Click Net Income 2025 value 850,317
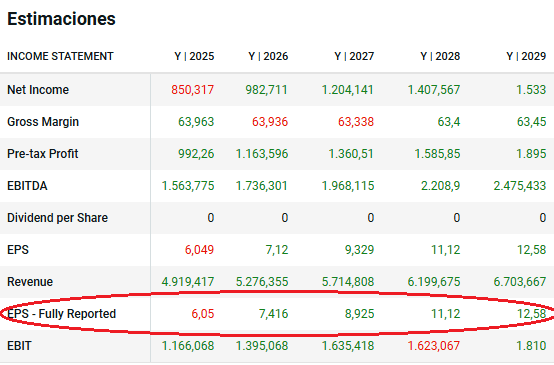Screen dimensions: 554x365 click(x=193, y=90)
